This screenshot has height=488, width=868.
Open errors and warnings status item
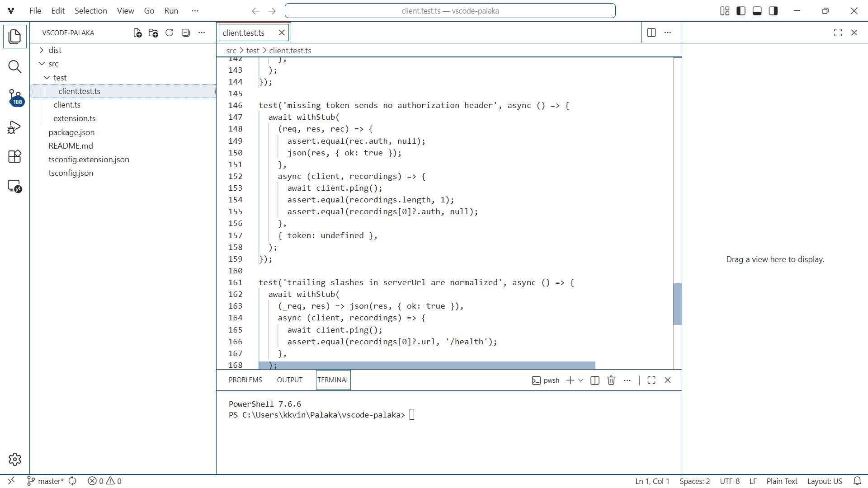[104, 481]
